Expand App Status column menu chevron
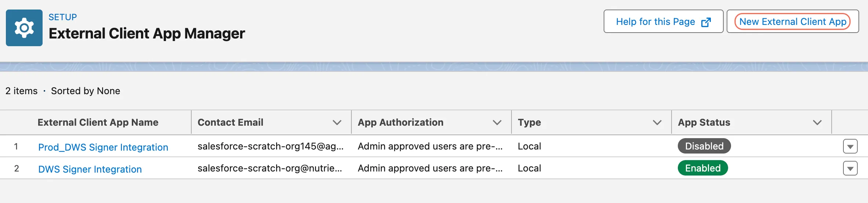Screen dimensions: 868x203 [817, 122]
